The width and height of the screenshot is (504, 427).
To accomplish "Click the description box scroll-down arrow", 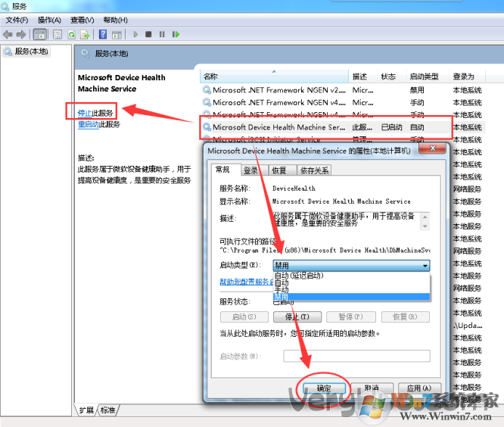I will pos(425,226).
